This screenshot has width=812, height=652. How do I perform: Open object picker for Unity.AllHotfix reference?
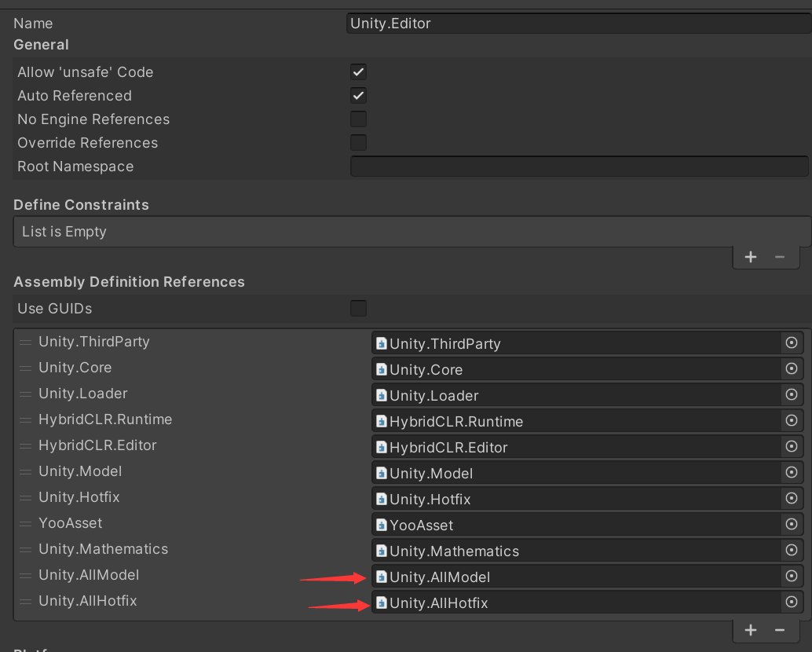click(x=792, y=602)
